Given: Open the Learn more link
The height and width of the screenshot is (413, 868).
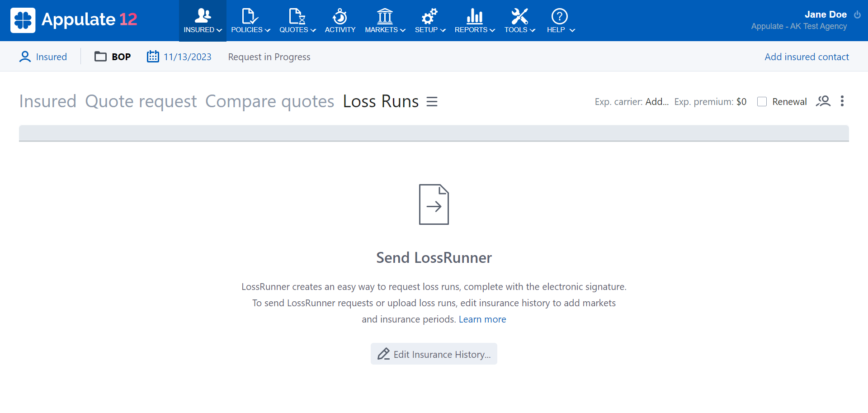Looking at the screenshot, I should (x=482, y=319).
